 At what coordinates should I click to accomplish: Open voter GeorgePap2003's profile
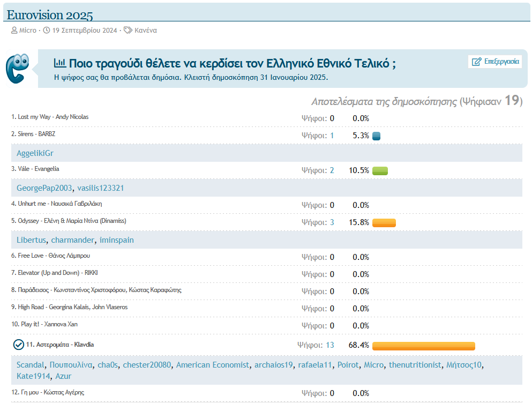(x=44, y=188)
